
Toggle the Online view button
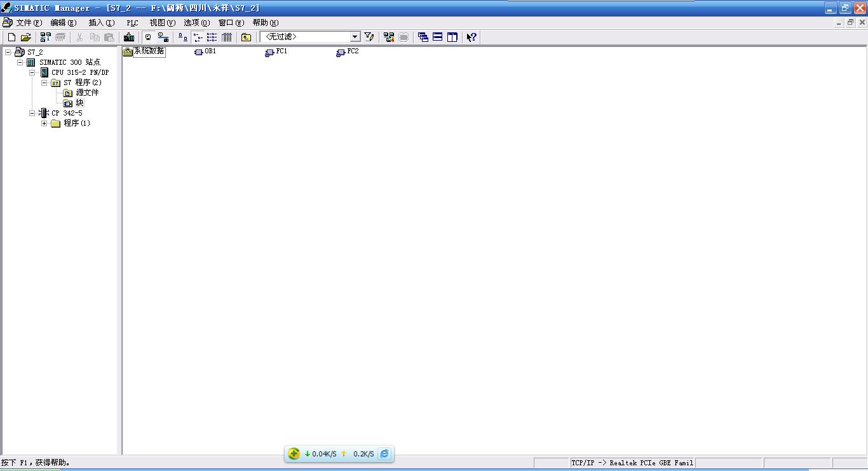[x=163, y=37]
